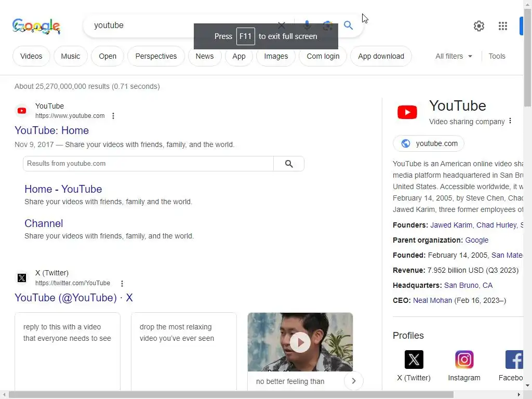Open more options for twitter.com result
This screenshot has height=399, width=532.
[x=122, y=283]
